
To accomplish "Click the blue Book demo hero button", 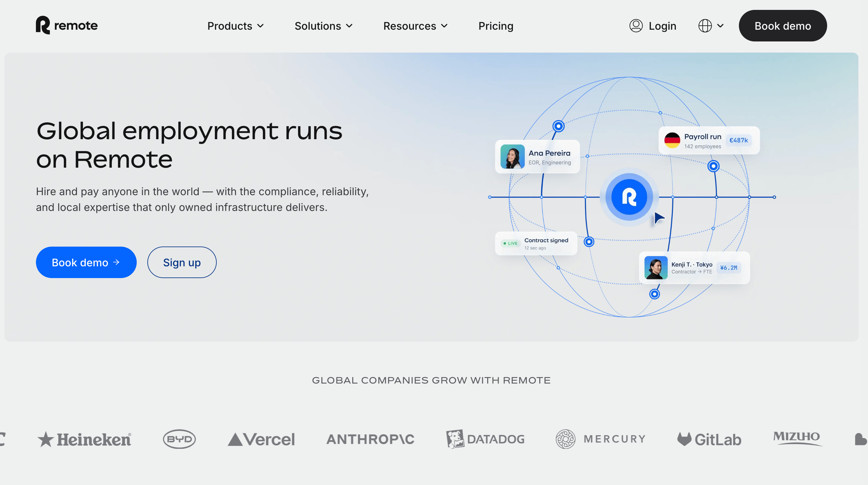I will pos(86,262).
